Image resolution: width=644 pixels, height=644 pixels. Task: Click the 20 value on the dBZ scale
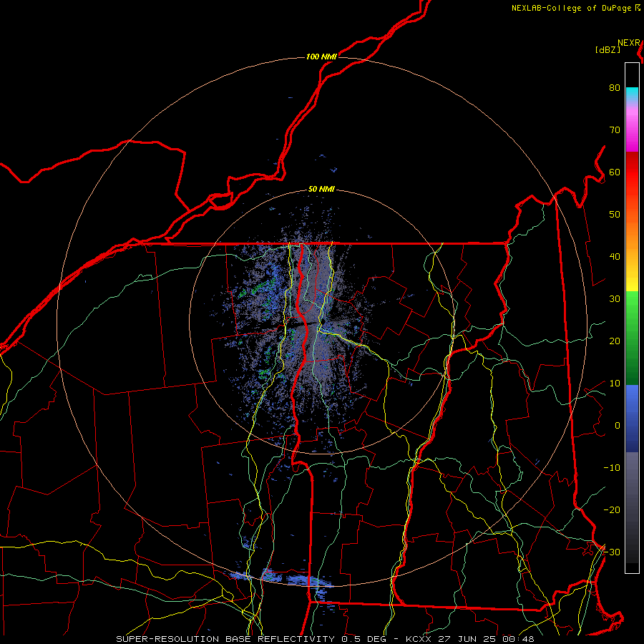coord(615,341)
